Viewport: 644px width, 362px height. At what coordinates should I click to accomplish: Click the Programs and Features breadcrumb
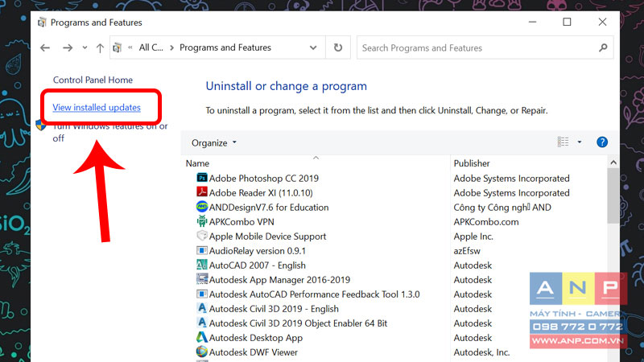point(225,47)
